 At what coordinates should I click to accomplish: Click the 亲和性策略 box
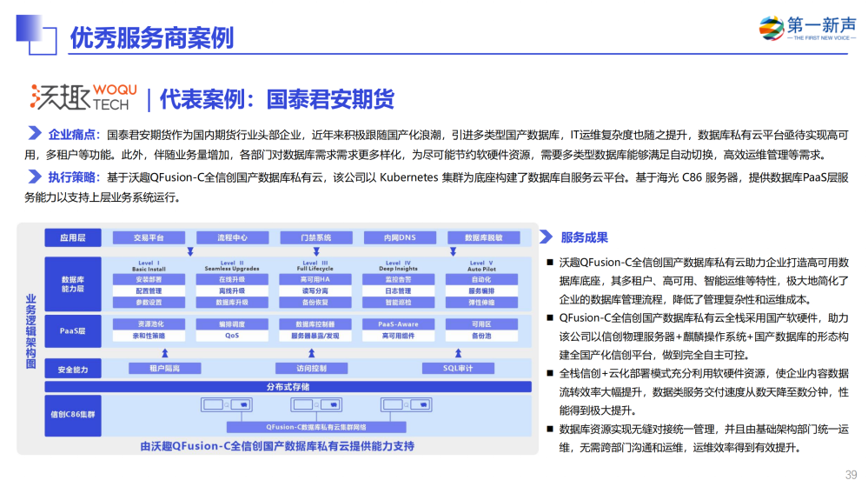[149, 336]
